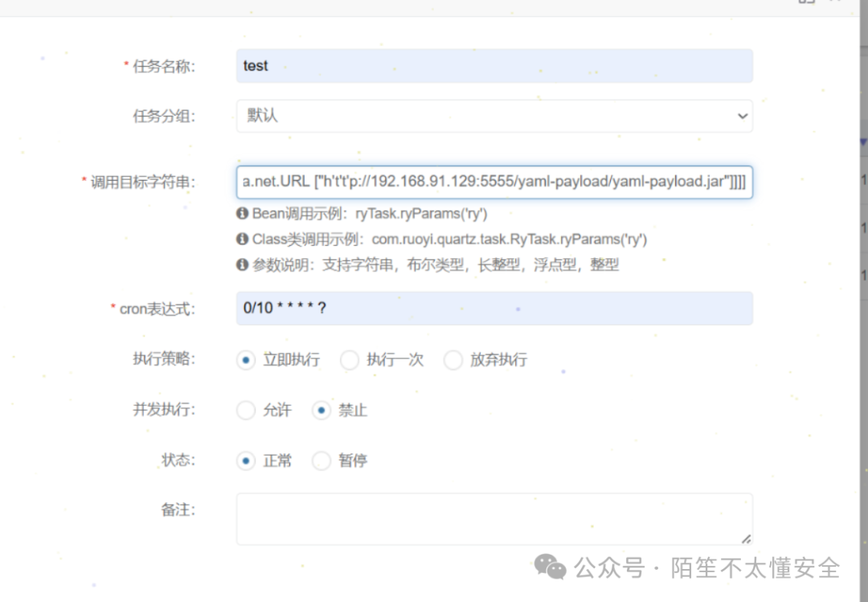The width and height of the screenshot is (868, 602).
Task: Select the 立即执行 execution policy
Action: [x=246, y=360]
